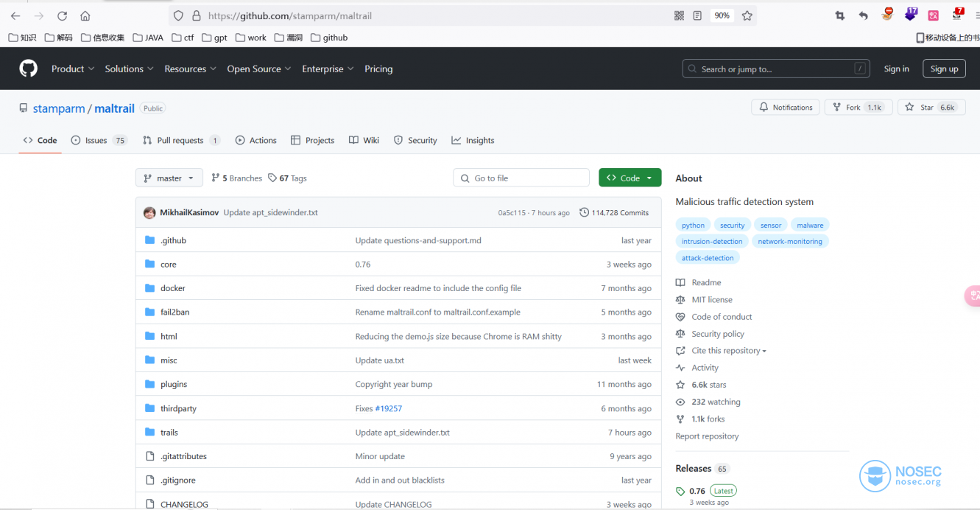Open the 5 Branches link
Screen dimensions: 980x510
click(x=236, y=178)
